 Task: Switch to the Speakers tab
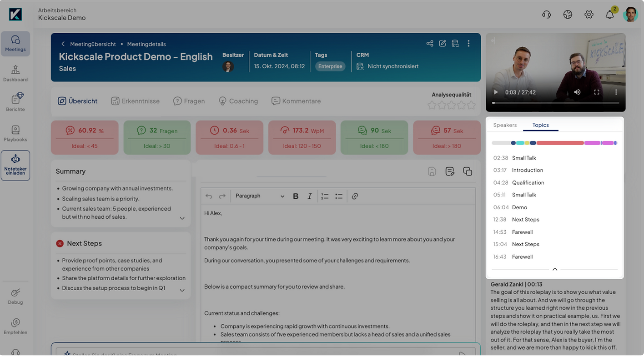point(505,125)
